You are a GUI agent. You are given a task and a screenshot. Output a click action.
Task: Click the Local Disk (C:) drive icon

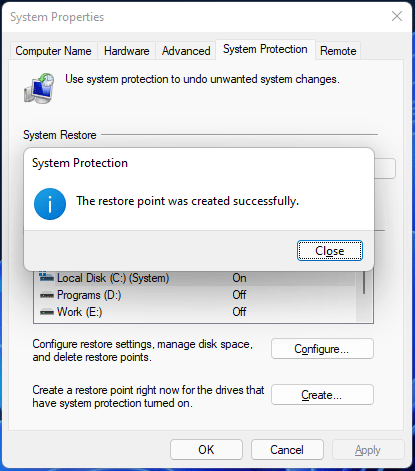pos(46,277)
